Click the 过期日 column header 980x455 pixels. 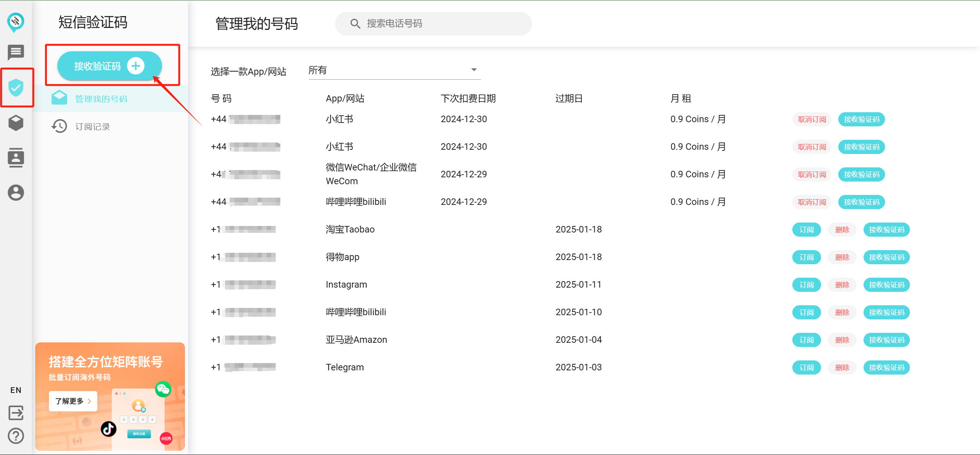(x=569, y=98)
